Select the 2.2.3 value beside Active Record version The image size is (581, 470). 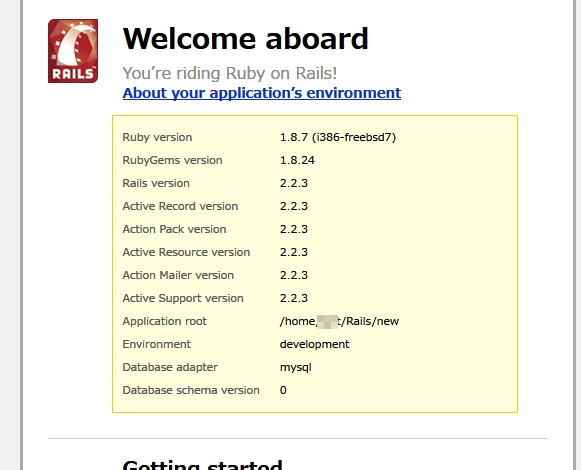click(x=293, y=206)
